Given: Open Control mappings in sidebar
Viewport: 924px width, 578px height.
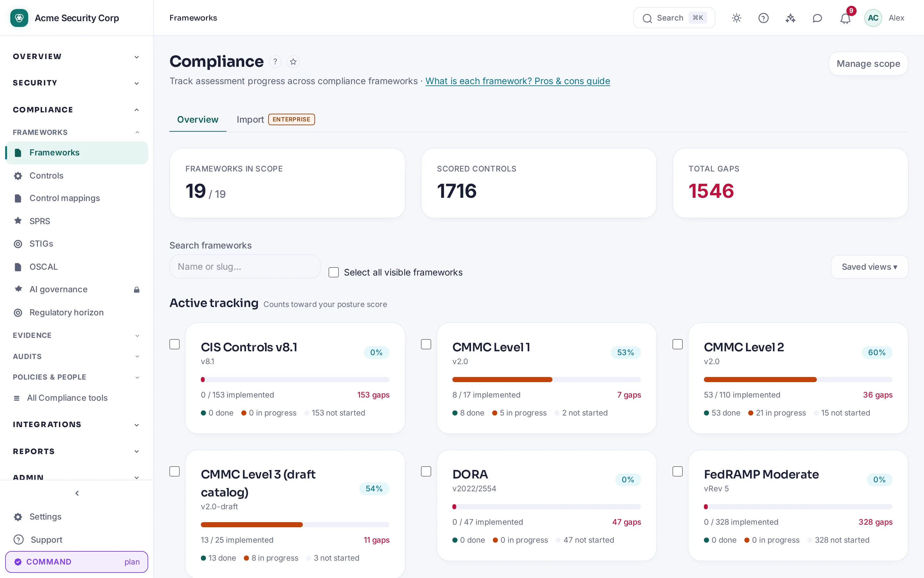Looking at the screenshot, I should click(x=77, y=198).
